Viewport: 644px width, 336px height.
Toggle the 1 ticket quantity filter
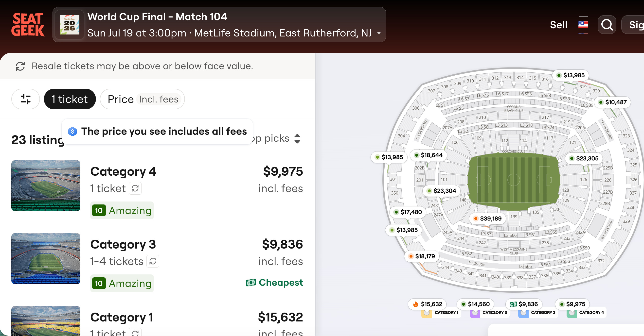[x=70, y=99]
